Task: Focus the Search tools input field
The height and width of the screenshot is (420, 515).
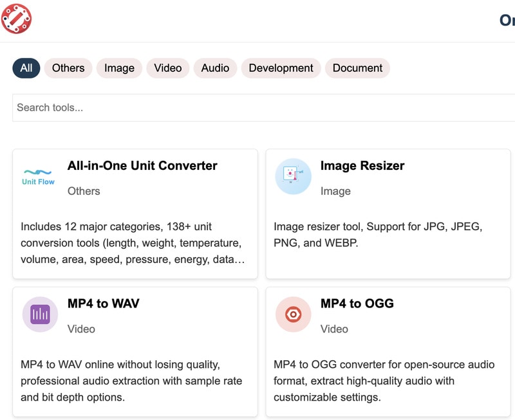Action: 257,107
